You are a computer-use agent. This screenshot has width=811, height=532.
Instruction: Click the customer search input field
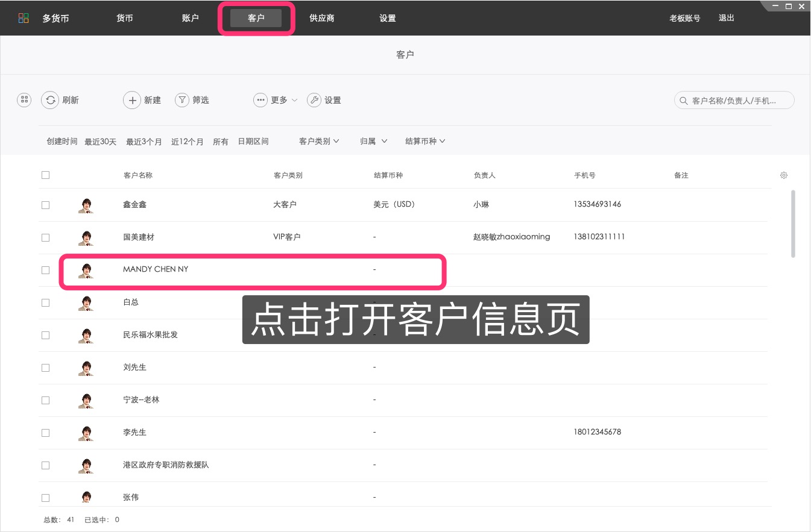pos(734,101)
